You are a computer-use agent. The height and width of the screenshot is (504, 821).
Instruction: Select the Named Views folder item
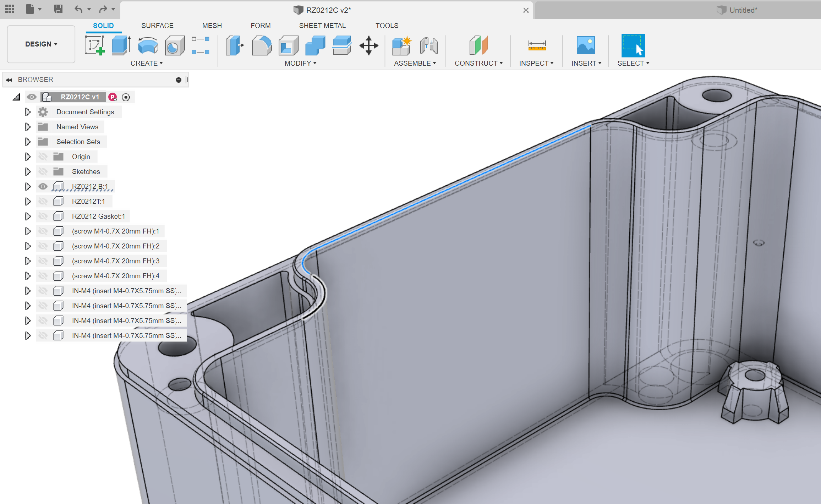pos(77,127)
